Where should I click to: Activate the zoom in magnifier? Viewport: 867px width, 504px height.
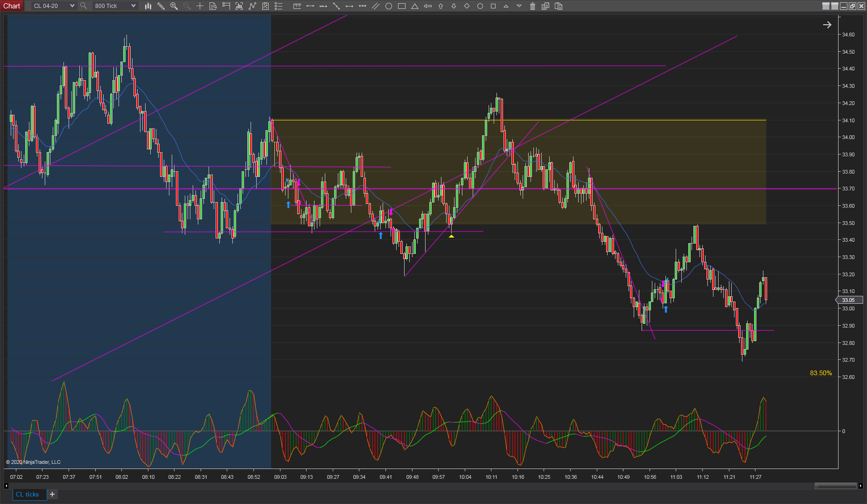[x=174, y=6]
